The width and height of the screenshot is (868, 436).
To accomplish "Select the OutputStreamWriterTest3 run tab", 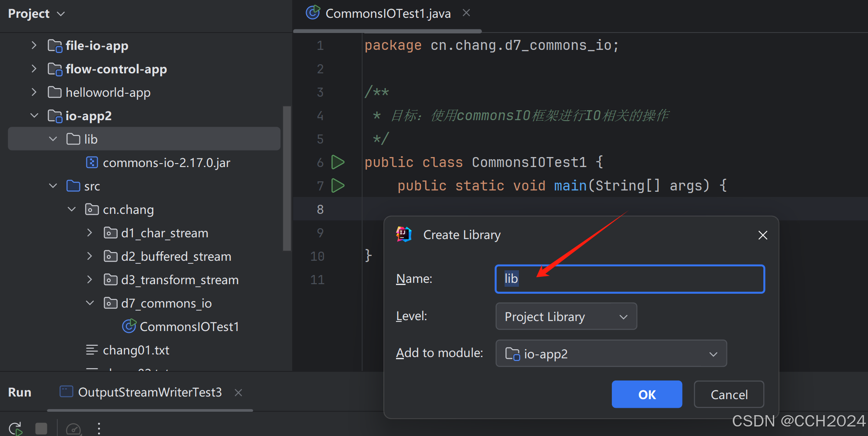I will tap(150, 392).
